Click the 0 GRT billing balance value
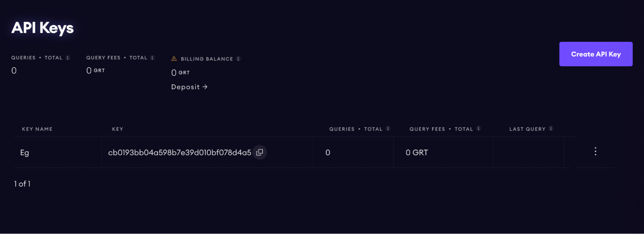The height and width of the screenshot is (234, 644). pyautogui.click(x=180, y=73)
